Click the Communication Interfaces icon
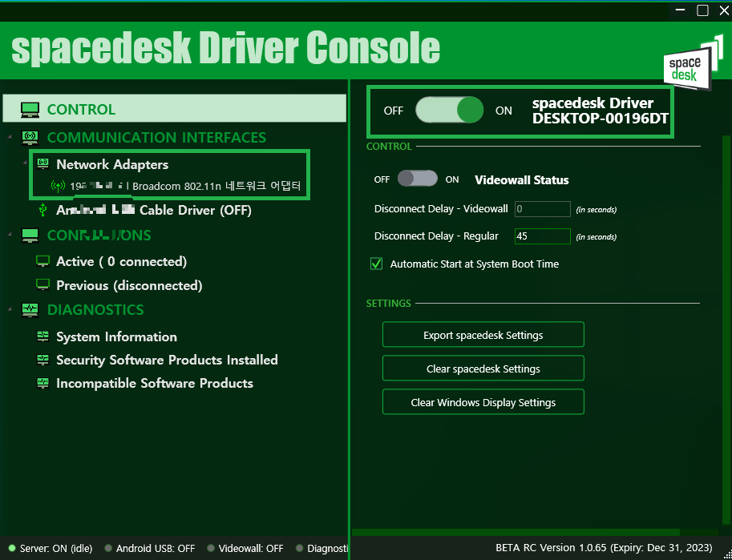732x560 pixels. coord(30,138)
